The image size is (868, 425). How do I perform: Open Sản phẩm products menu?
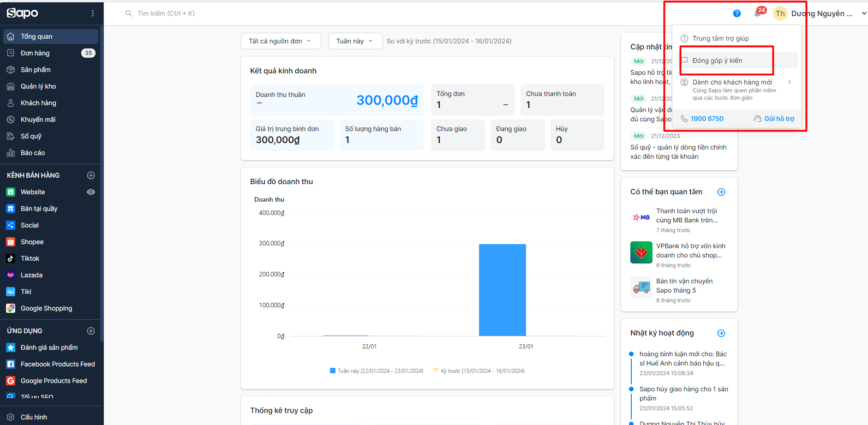51,70
